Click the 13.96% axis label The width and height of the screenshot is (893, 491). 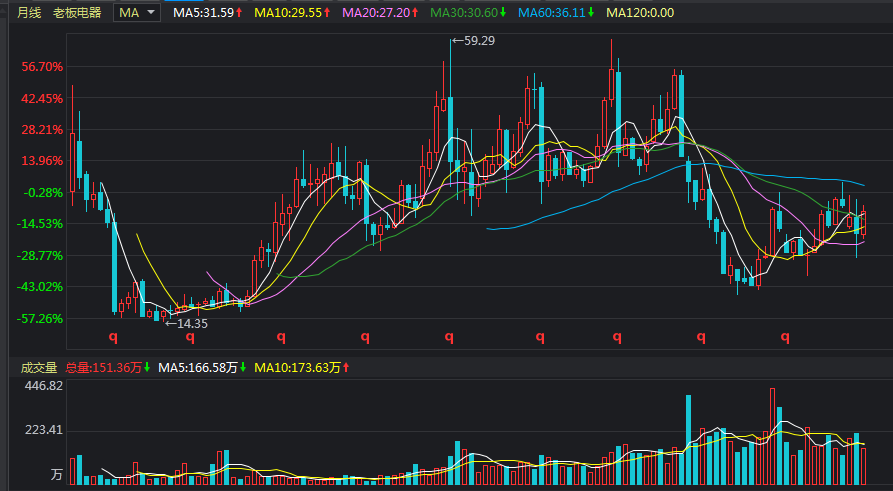point(42,161)
